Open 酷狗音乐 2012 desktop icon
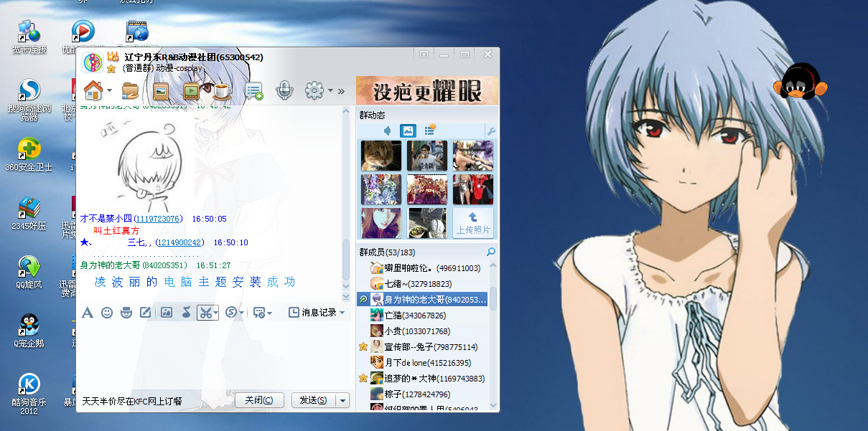Screen dimensions: 868x431 (29, 394)
